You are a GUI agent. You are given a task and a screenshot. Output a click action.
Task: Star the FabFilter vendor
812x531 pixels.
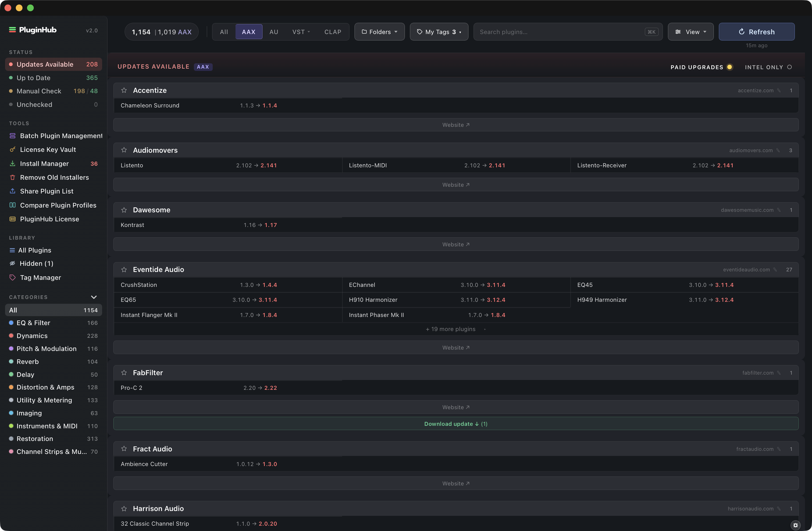click(x=124, y=372)
